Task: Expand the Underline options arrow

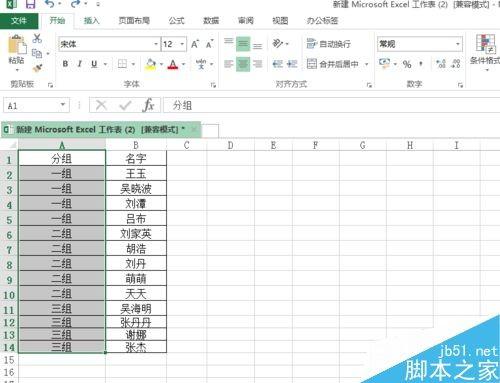Action: coord(105,64)
